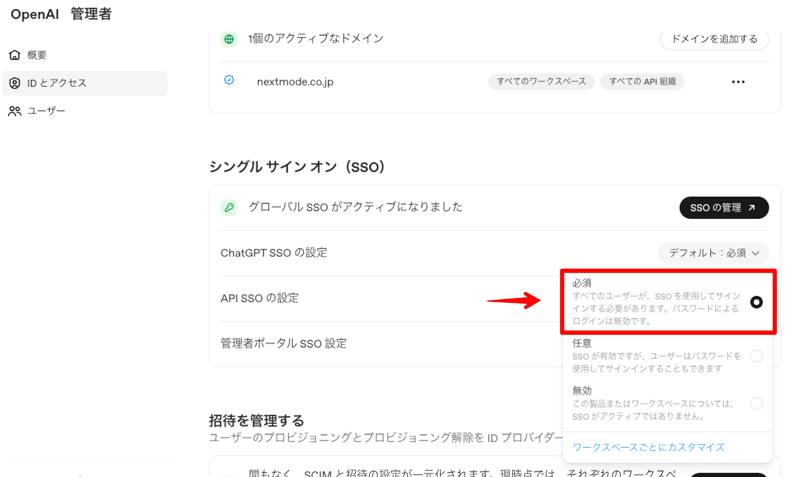Click the blue verified badge beside nextmode.co.jp
800x477 pixels.
click(x=229, y=81)
